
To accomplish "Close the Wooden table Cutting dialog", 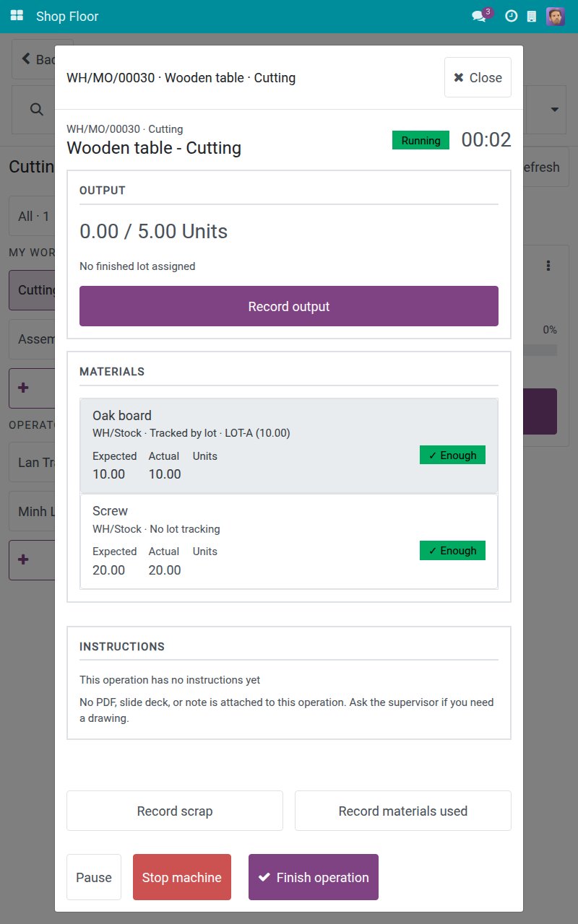I will coord(478,77).
